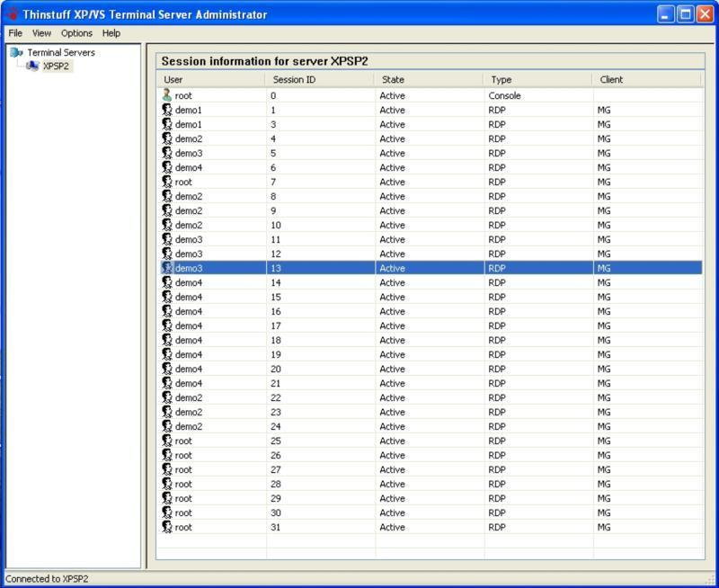Image resolution: width=719 pixels, height=588 pixels.
Task: Click user icon for session 22
Action: 167,397
